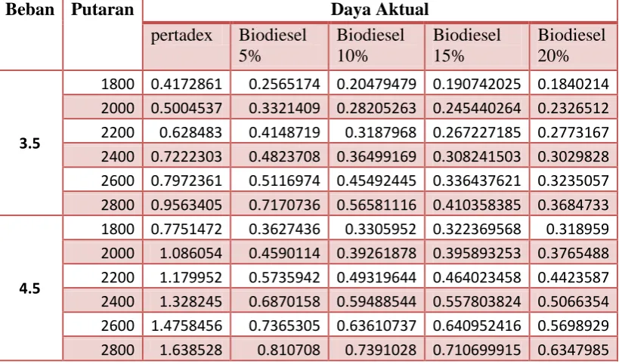This screenshot has width=619, height=364.
Task: Select cell containing 0.640952416
Action: 477,325
